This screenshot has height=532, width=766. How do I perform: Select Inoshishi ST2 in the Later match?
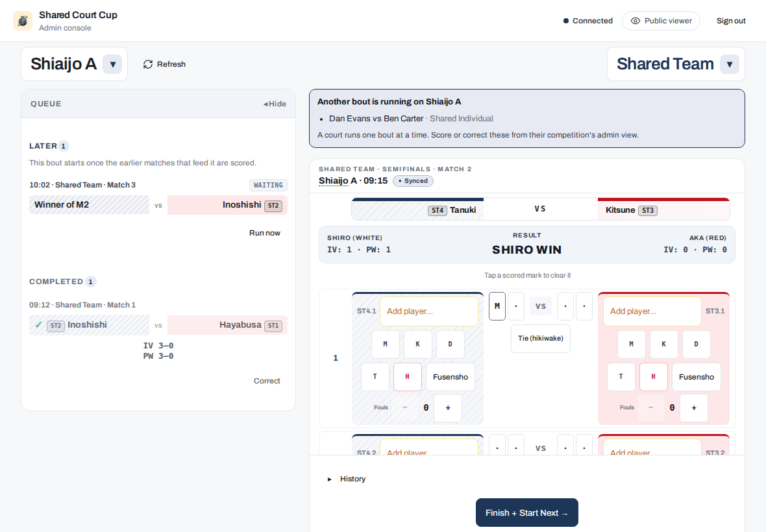tap(227, 205)
